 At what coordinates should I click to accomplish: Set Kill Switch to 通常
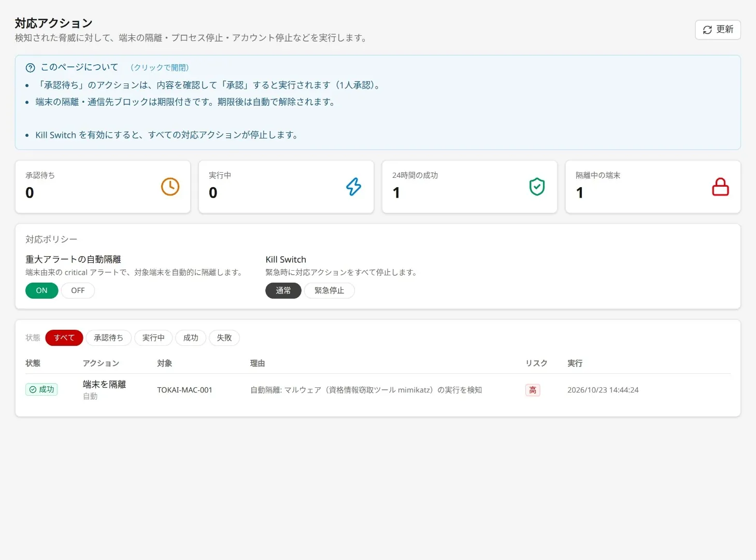pos(283,290)
